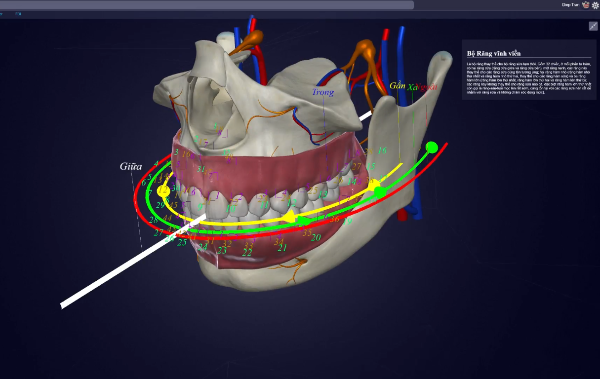Viewport: 600px width, 379px height.
Task: Click the green tooth label '19'
Action: [x=347, y=221]
